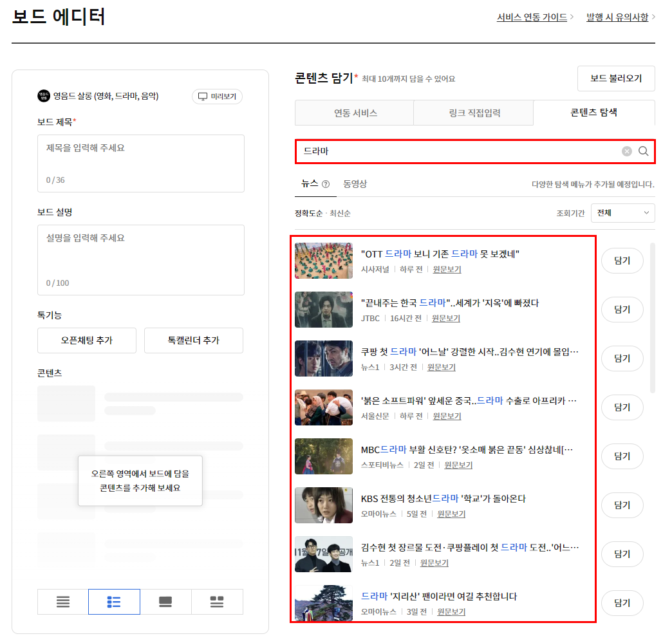
Task: Click the 지리산 article thumbnail
Action: [324, 602]
